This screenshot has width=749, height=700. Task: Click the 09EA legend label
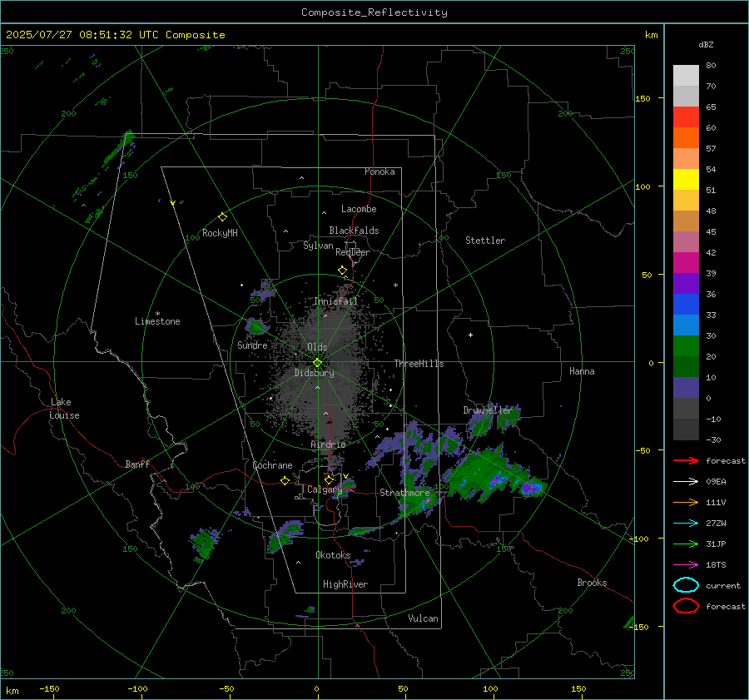point(716,482)
